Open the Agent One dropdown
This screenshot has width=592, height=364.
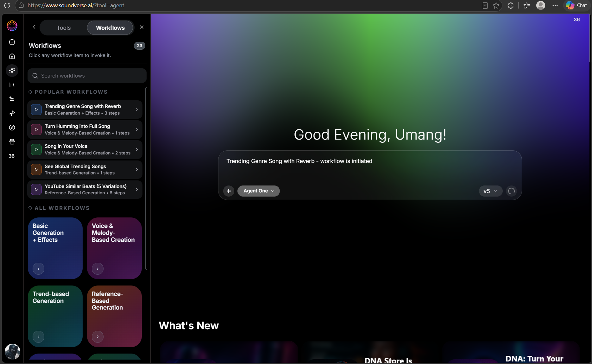(x=259, y=191)
